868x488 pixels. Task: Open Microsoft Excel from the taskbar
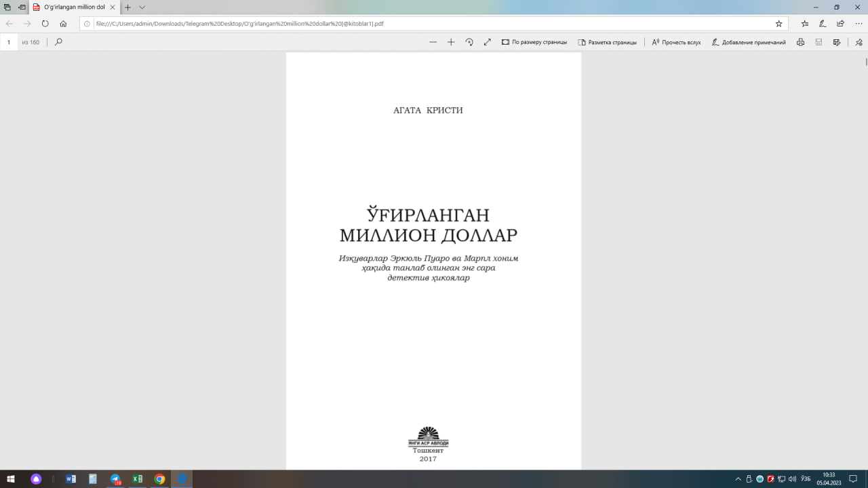click(x=137, y=479)
